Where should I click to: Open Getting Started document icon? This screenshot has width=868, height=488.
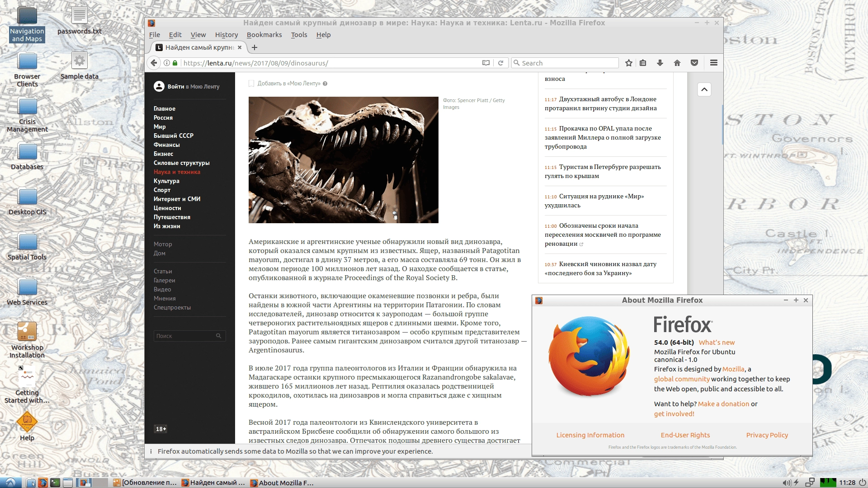pyautogui.click(x=27, y=385)
